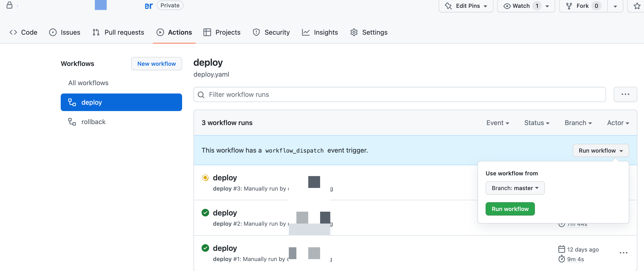Viewport: 644px width, 271px height.
Task: Expand the Event filter dropdown
Action: tap(497, 123)
